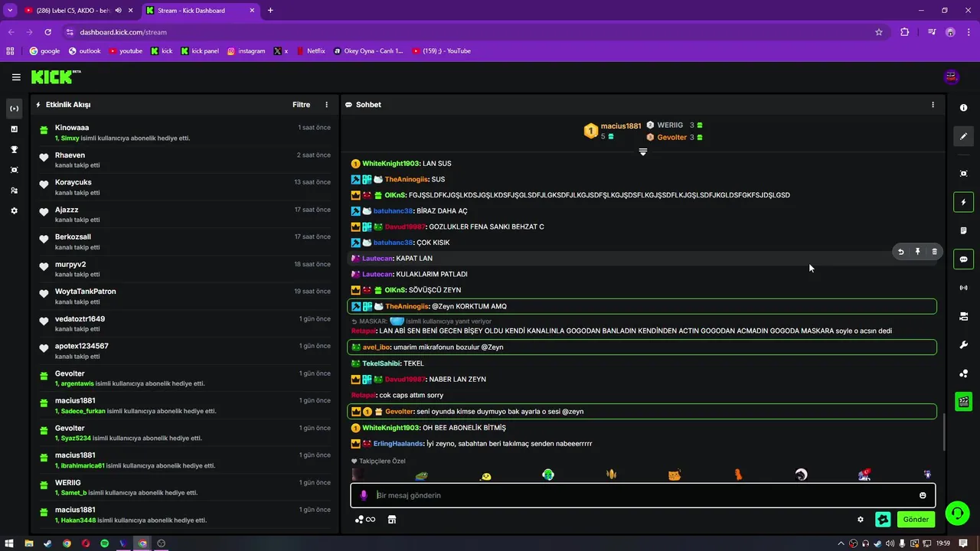Collapse the gifter leaderboard chevron

tap(643, 152)
